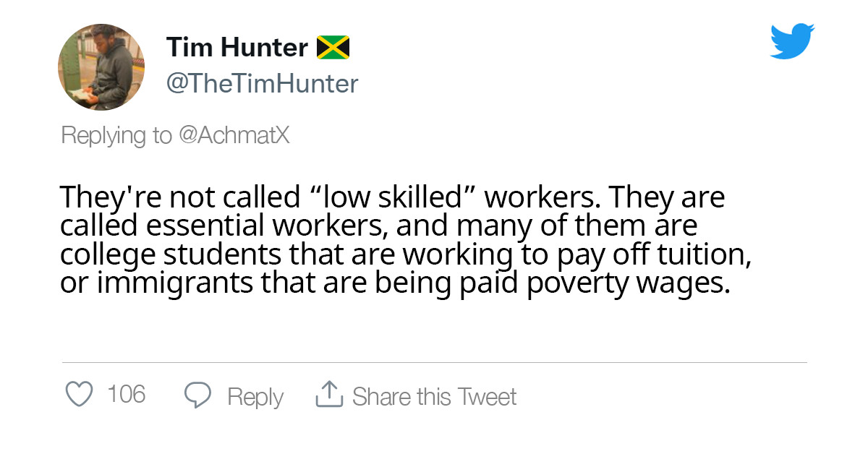Image resolution: width=868 pixels, height=454 pixels.
Task: Click the share upload arrow icon
Action: pos(328,395)
